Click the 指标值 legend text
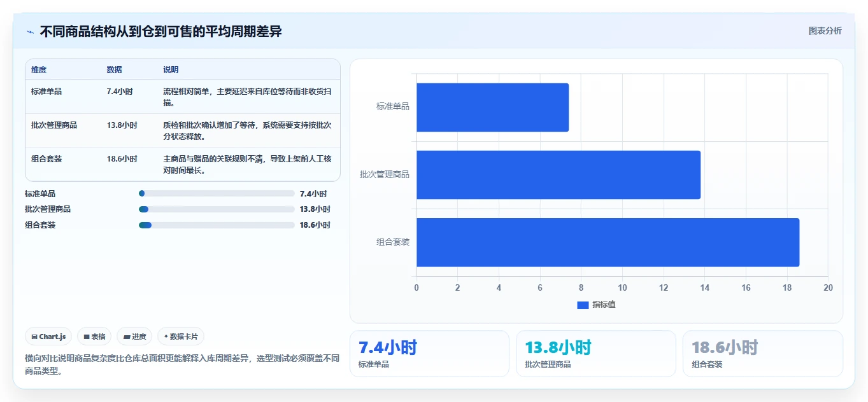The image size is (868, 402). tap(604, 305)
